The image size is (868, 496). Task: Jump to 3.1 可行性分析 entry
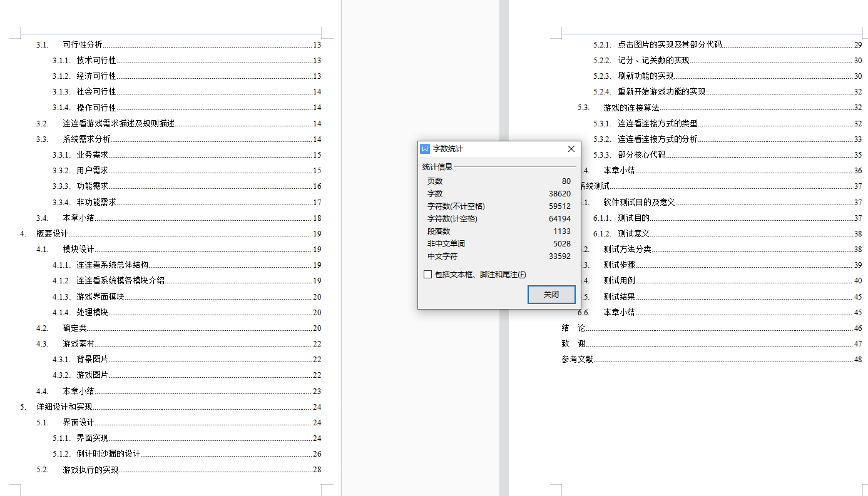point(83,44)
